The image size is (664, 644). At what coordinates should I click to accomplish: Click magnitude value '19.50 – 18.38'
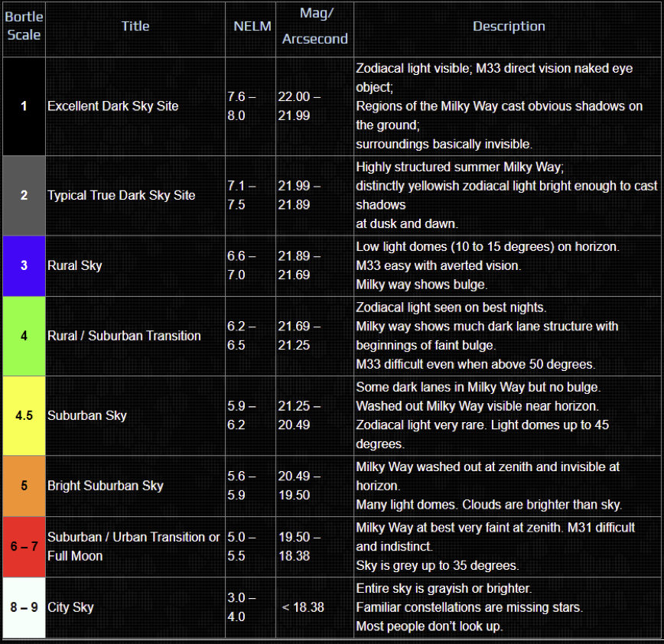pyautogui.click(x=299, y=546)
